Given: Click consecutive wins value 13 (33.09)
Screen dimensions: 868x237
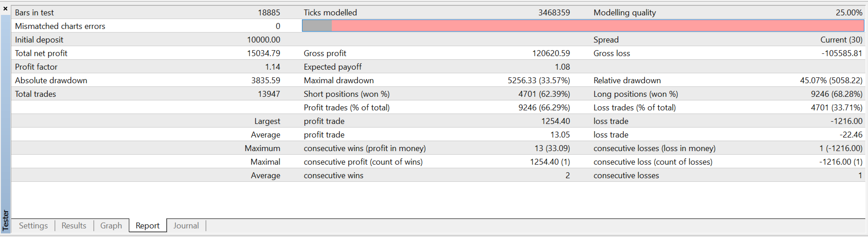Looking at the screenshot, I should coord(552,148).
